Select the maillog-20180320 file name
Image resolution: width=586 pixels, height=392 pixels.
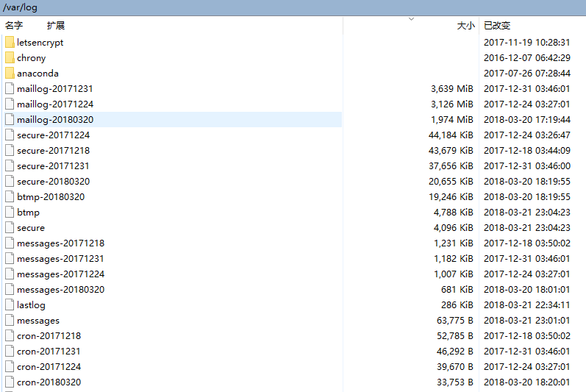55,120
